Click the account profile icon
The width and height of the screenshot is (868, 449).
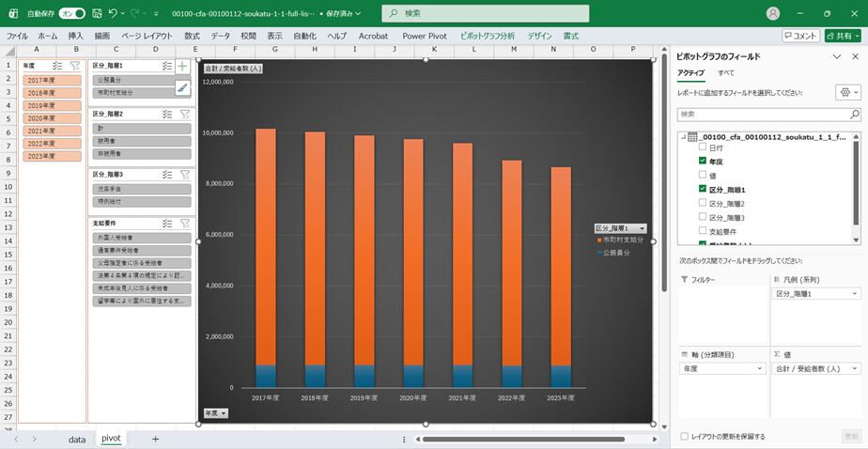773,13
